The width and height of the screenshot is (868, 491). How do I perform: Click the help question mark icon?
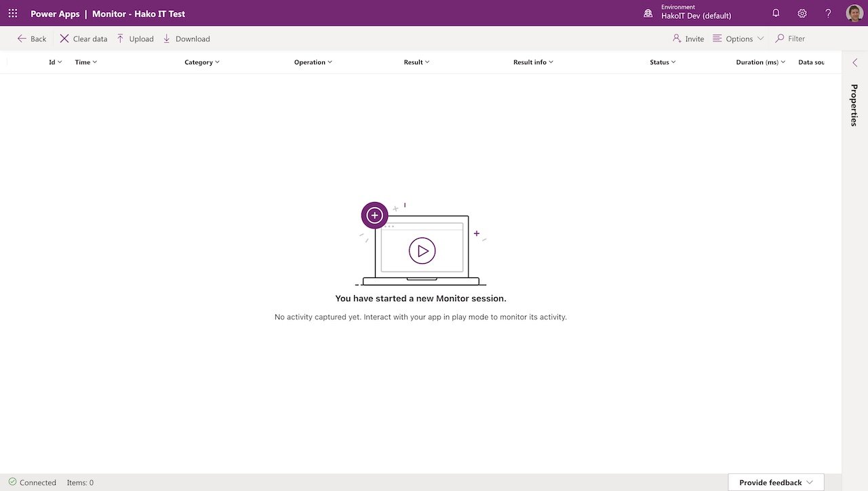(x=828, y=14)
